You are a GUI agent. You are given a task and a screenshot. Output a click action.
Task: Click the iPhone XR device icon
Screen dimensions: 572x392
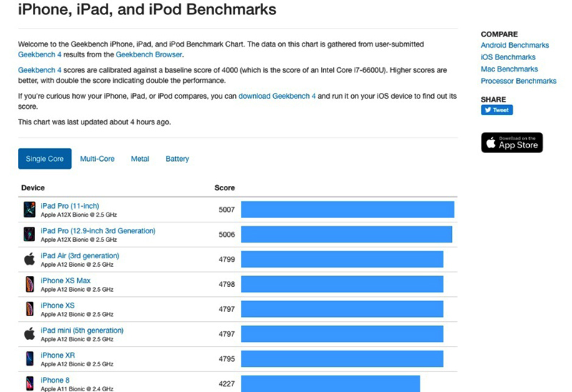click(x=29, y=358)
